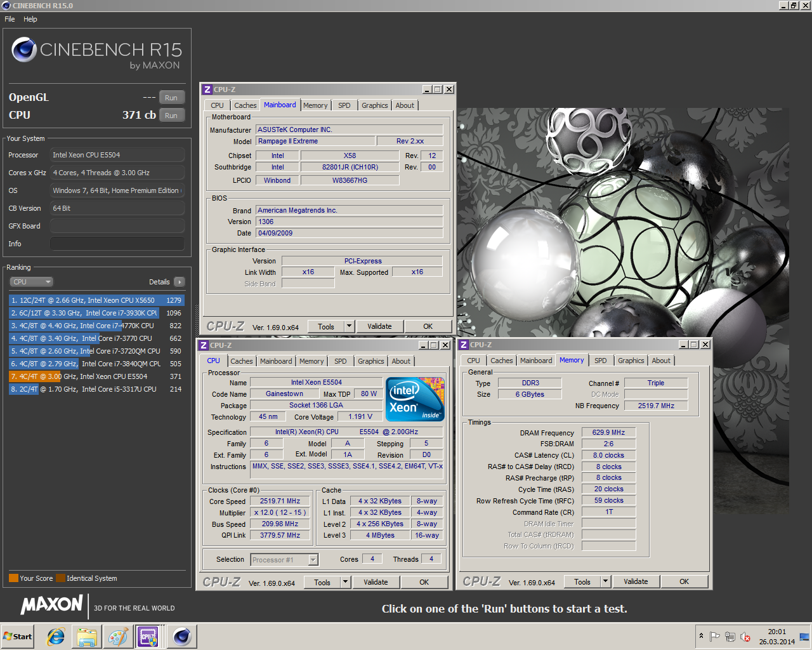Select the CPU-Z taskbar icon
Image resolution: width=812 pixels, height=650 pixels.
point(148,637)
